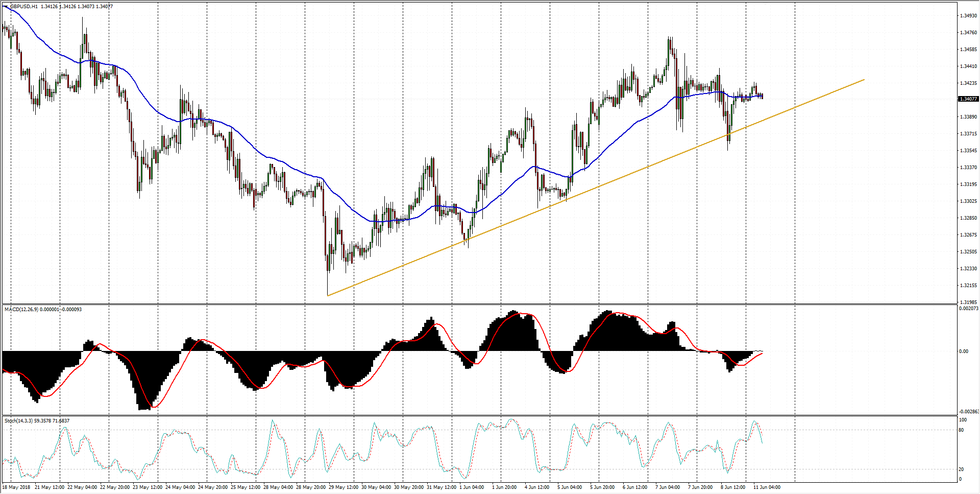Click the 29 May 12:00 time label
Screen dimensions: 980x494
[x=343, y=487]
